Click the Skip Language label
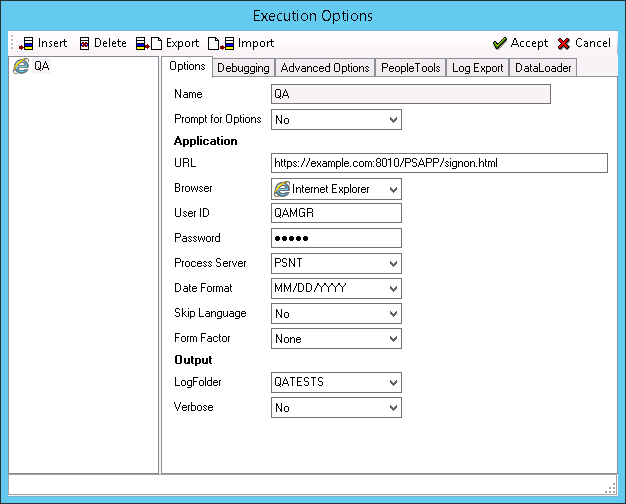626x504 pixels. pos(210,313)
